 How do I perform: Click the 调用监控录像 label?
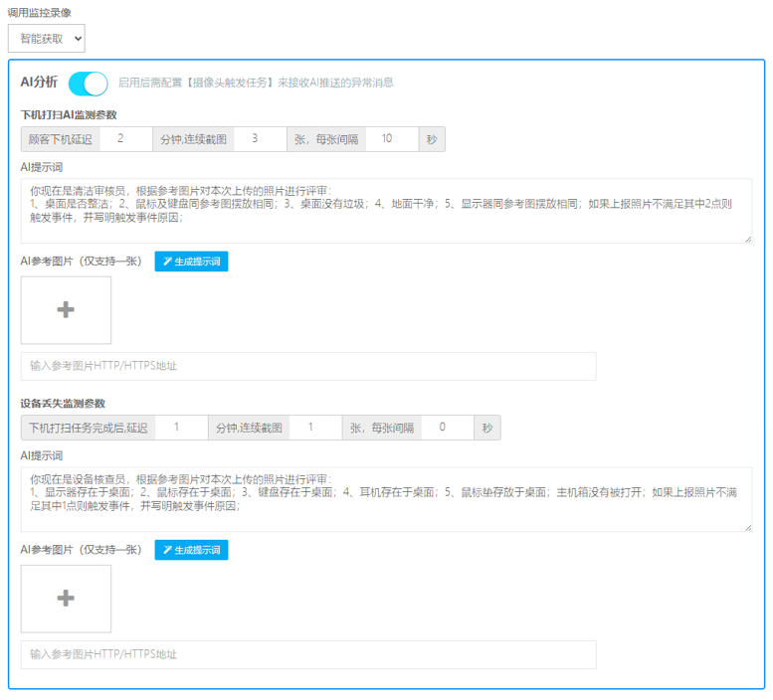[x=40, y=13]
